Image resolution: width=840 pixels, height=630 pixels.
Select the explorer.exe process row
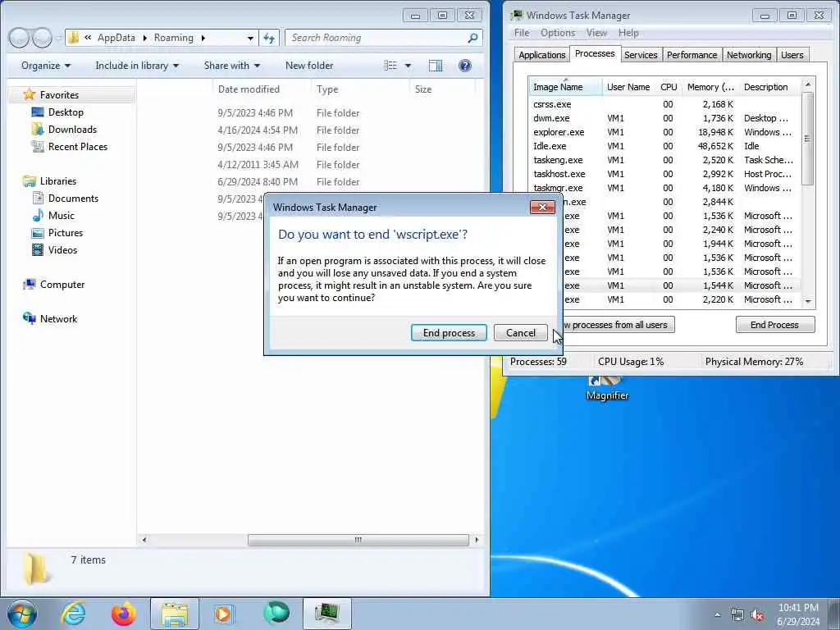click(x=664, y=132)
